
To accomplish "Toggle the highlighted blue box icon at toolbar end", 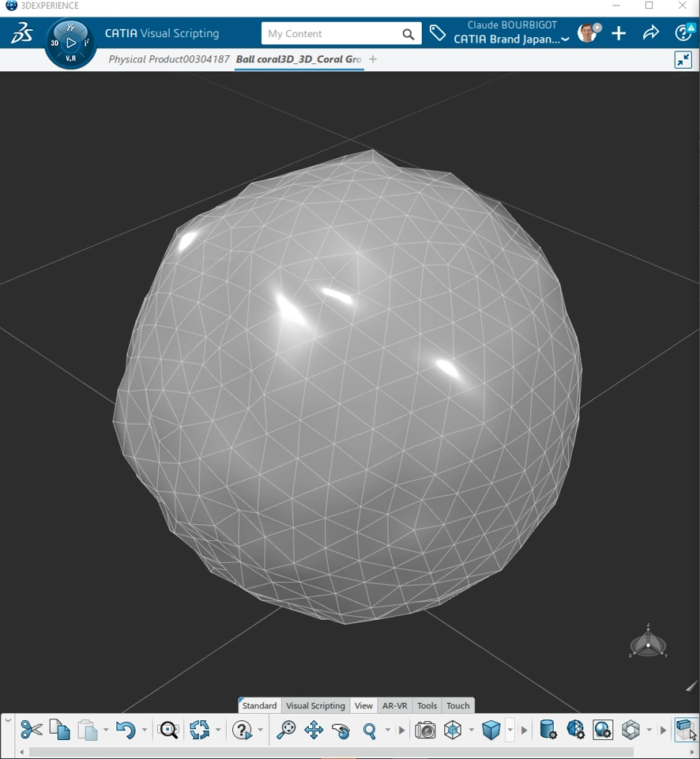I will click(x=685, y=730).
